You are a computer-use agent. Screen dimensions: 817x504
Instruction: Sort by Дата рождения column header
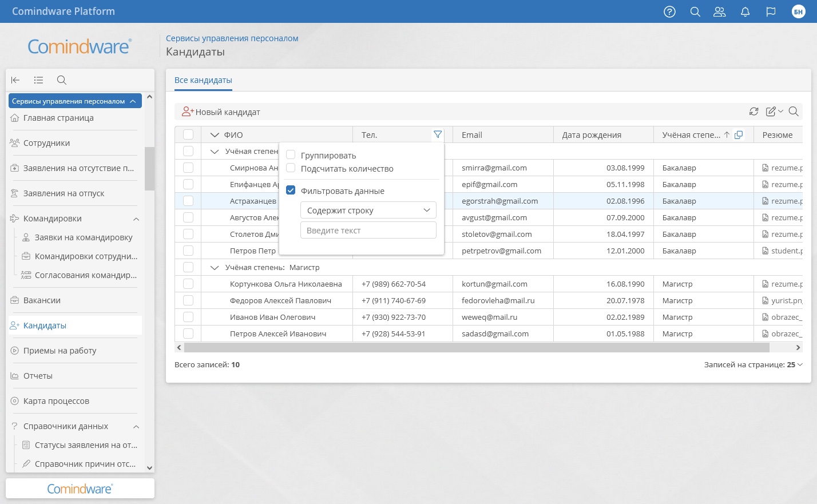pyautogui.click(x=592, y=135)
